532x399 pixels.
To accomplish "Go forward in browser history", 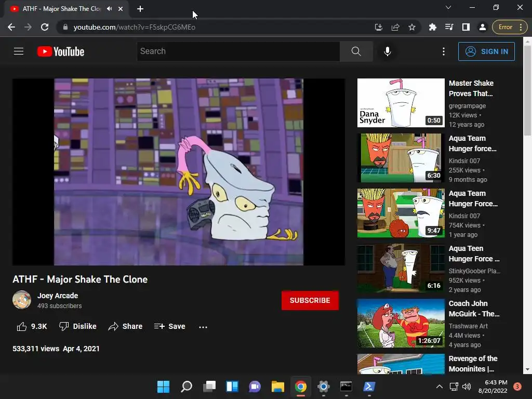I will pos(28,27).
